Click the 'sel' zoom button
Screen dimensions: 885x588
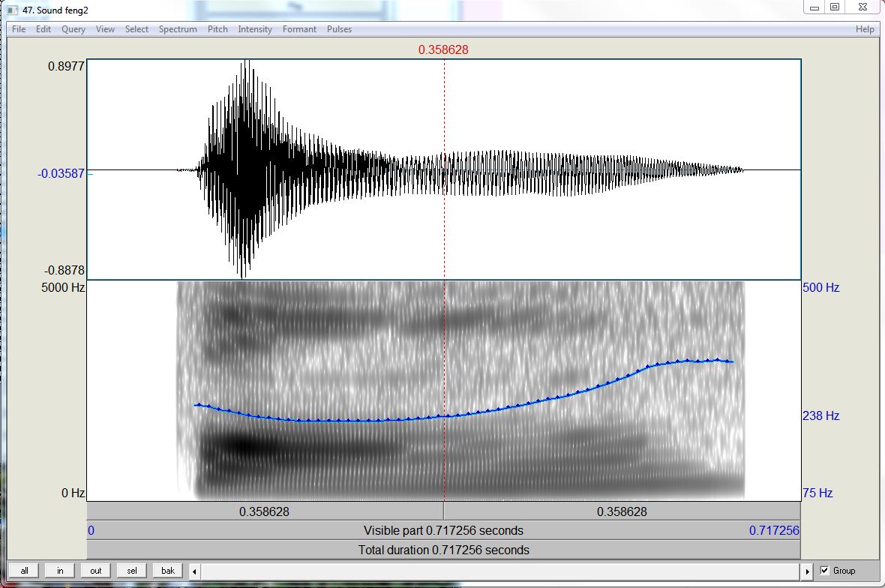pyautogui.click(x=131, y=571)
